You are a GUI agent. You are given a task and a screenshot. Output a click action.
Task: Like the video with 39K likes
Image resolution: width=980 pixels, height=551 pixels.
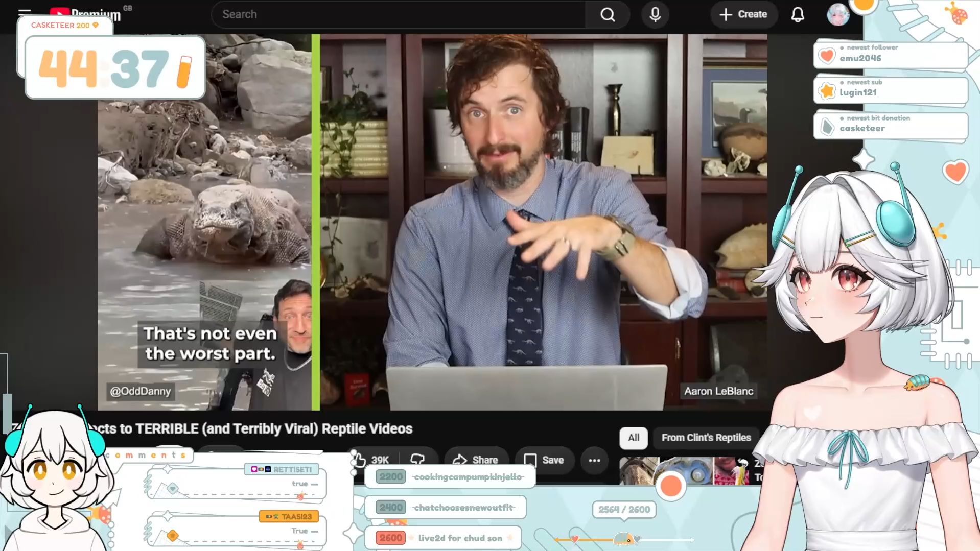[x=371, y=460]
